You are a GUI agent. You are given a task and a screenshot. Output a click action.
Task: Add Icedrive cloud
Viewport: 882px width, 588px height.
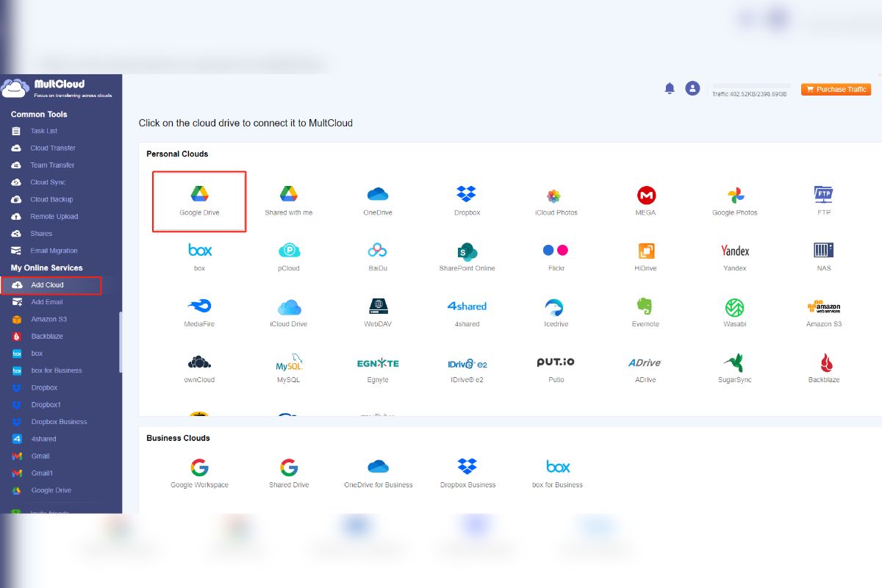tap(556, 313)
